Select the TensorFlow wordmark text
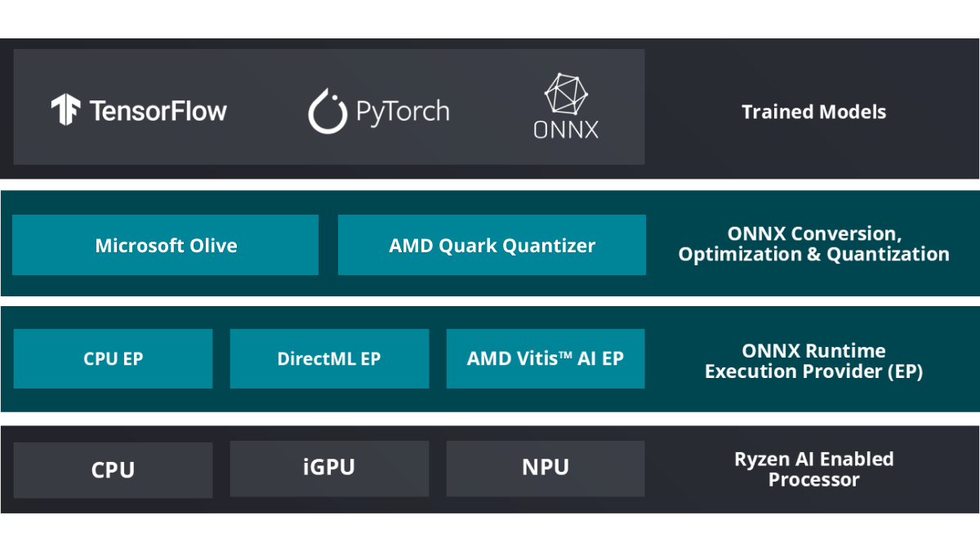 click(x=158, y=111)
